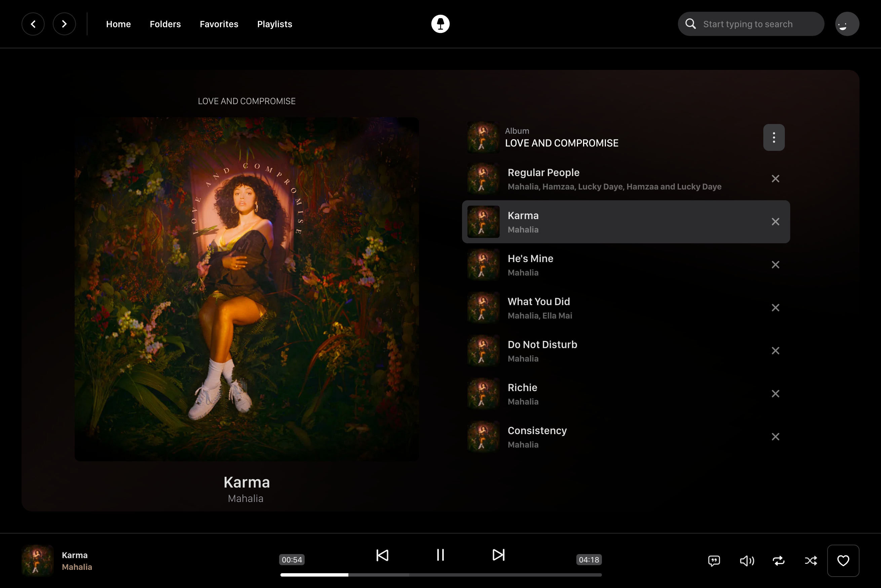Open the Playlists tab
Screen dimensions: 881x588
pos(274,24)
